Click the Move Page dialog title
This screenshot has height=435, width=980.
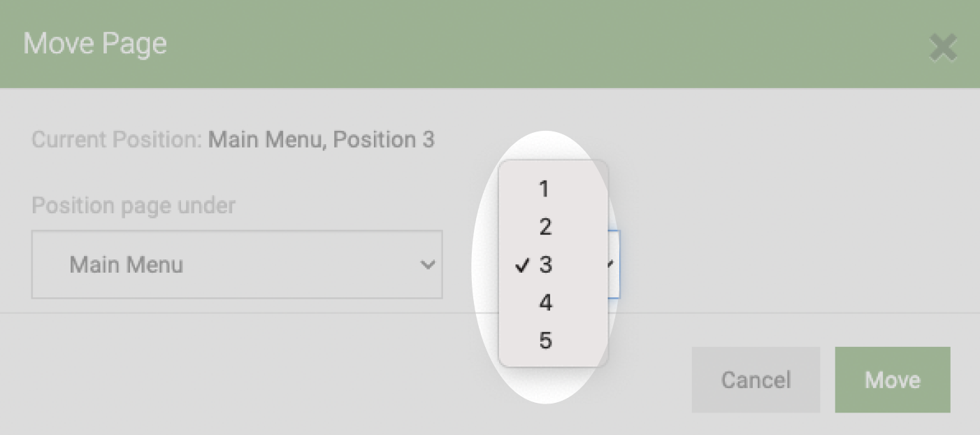(x=95, y=44)
